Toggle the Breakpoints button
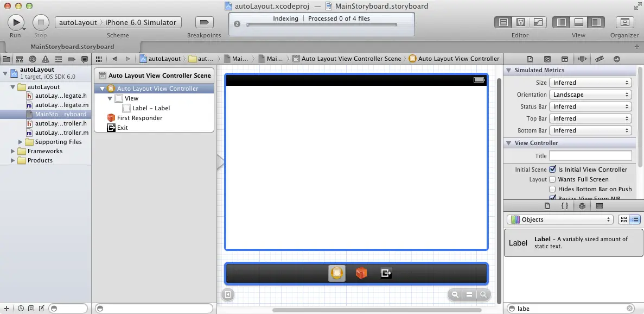 click(x=204, y=22)
